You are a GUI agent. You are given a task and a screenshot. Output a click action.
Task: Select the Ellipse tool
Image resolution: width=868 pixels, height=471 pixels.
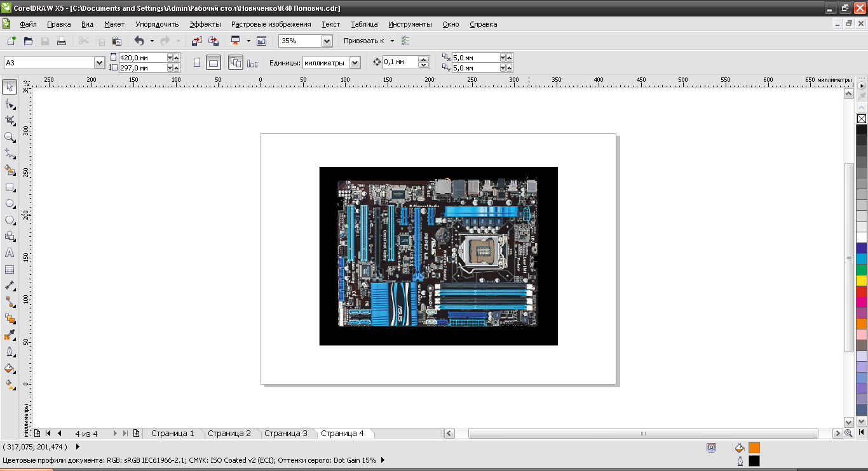coord(10,204)
